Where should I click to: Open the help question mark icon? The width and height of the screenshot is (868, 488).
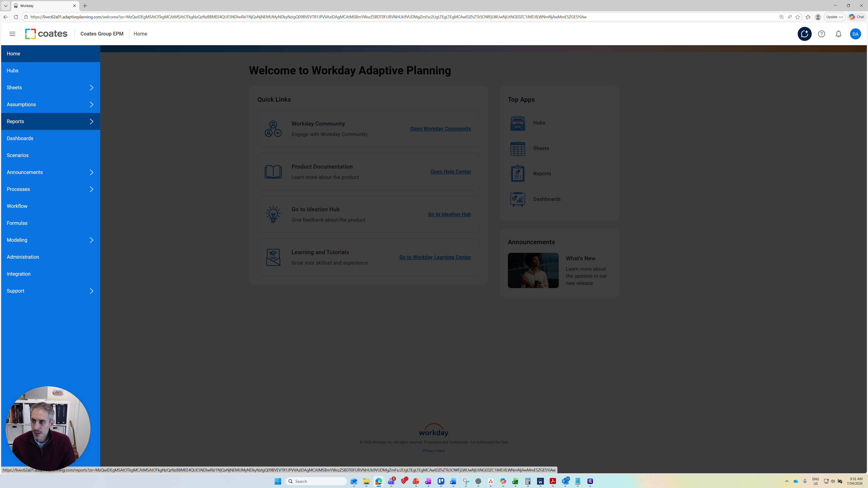point(821,34)
